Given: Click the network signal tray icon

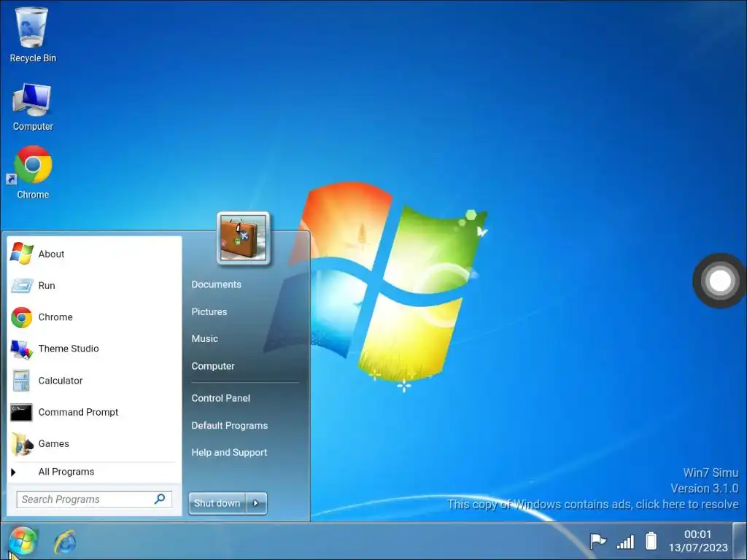Looking at the screenshot, I should [625, 542].
